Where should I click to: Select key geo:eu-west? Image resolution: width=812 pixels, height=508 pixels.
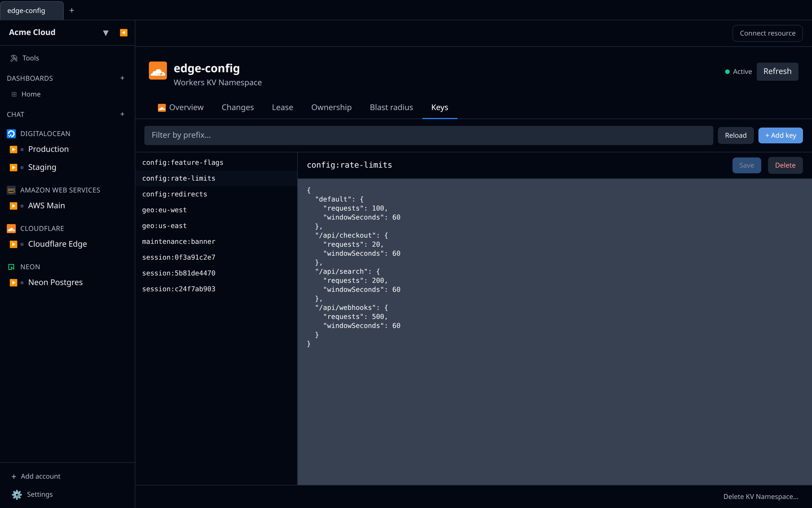tap(216, 210)
